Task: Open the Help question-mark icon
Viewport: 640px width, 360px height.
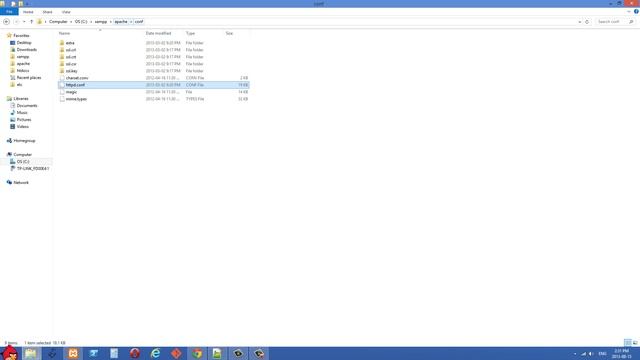Action: coord(636,11)
